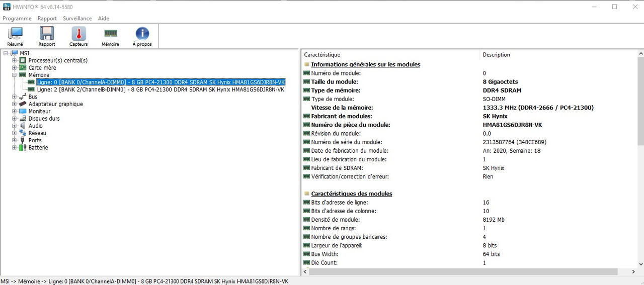Expand the Moniteur tree node
Screen dimensions: 644x285
15,111
